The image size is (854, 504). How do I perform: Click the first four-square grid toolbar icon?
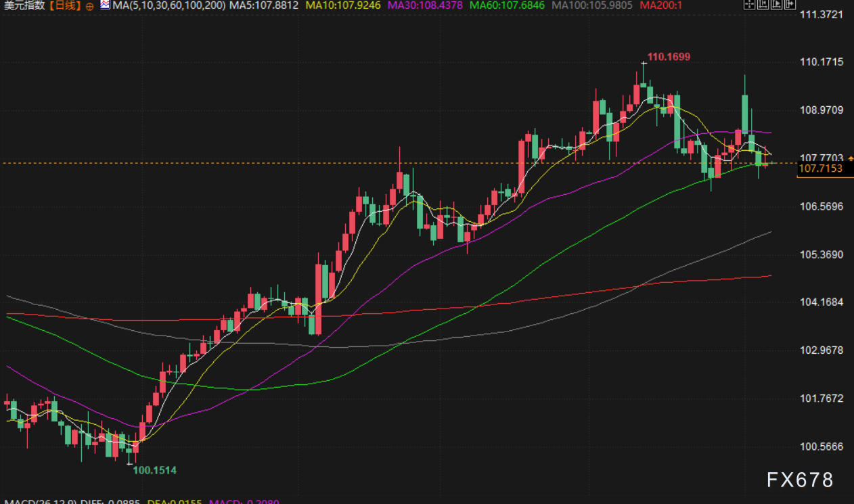[x=748, y=5]
